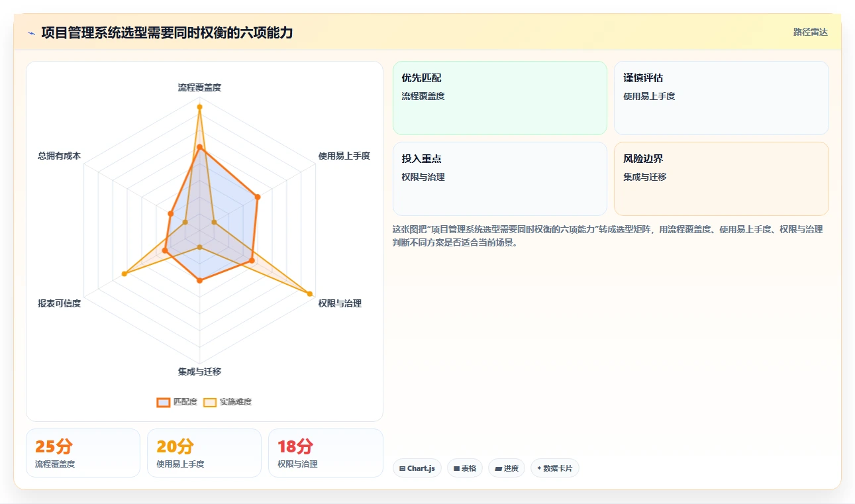
Task: Select the 优先匹配 card
Action: [x=500, y=98]
